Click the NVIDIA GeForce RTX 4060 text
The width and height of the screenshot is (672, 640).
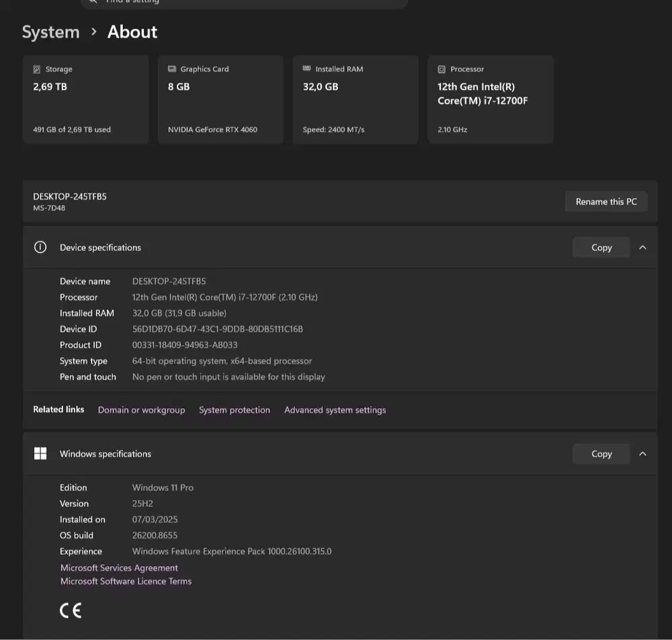click(x=212, y=130)
